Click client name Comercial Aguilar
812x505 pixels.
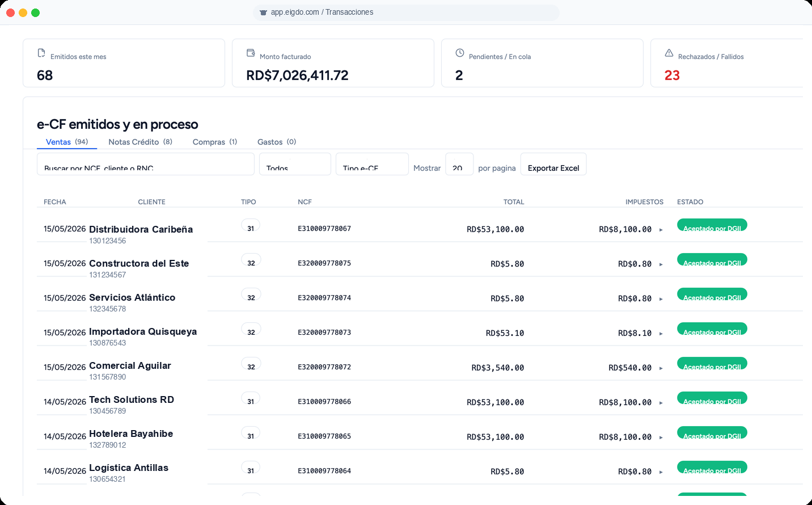coord(130,365)
